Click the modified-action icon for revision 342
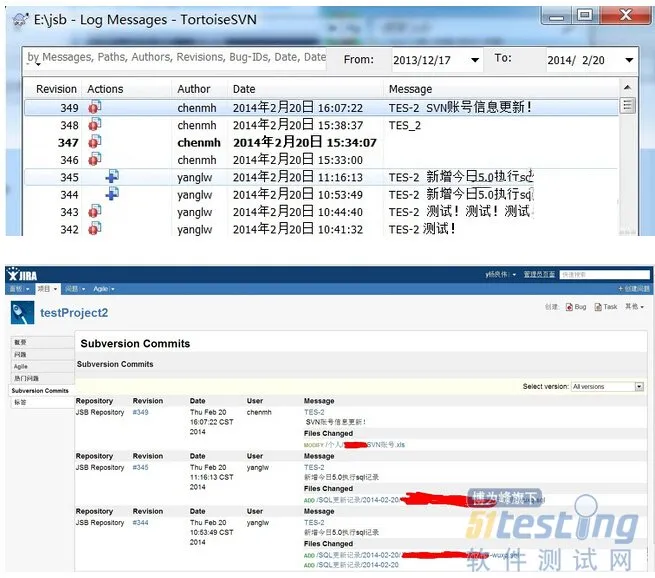The height and width of the screenshot is (578, 655). pos(95,228)
